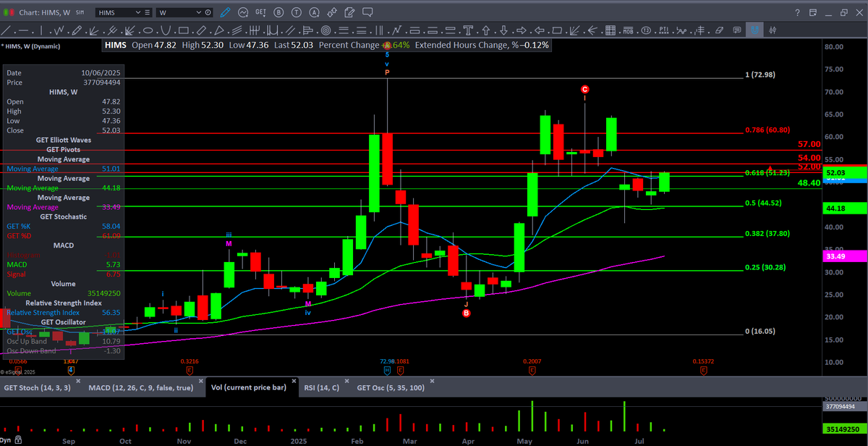This screenshot has height=446, width=868.
Task: Select the pencil draw-mode icon in the header
Action: [x=225, y=12]
